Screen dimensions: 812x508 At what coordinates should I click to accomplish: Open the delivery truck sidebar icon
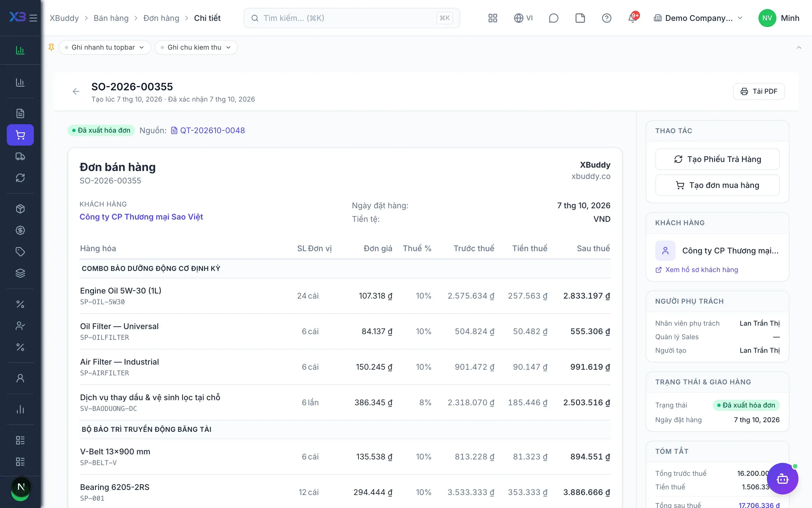[x=21, y=157]
